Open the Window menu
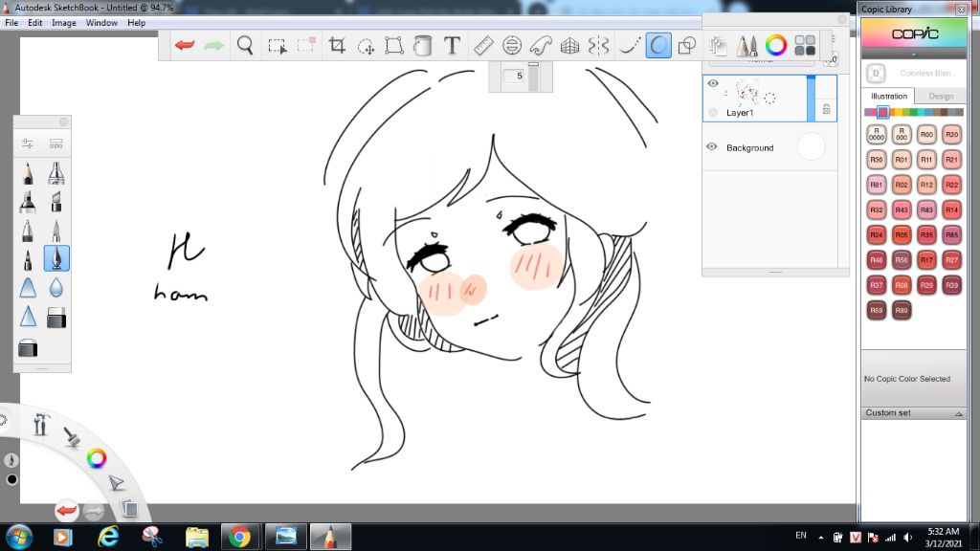The image size is (980, 551). tap(101, 23)
